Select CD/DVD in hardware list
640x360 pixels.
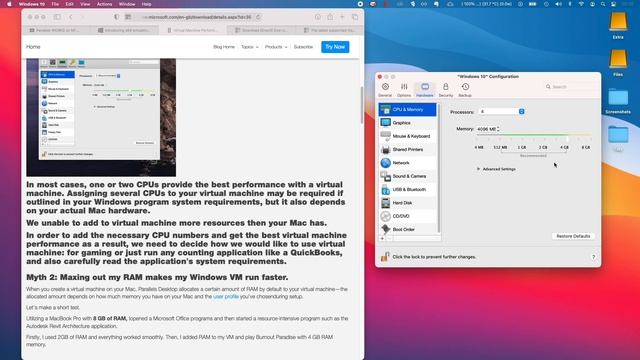[x=408, y=216]
